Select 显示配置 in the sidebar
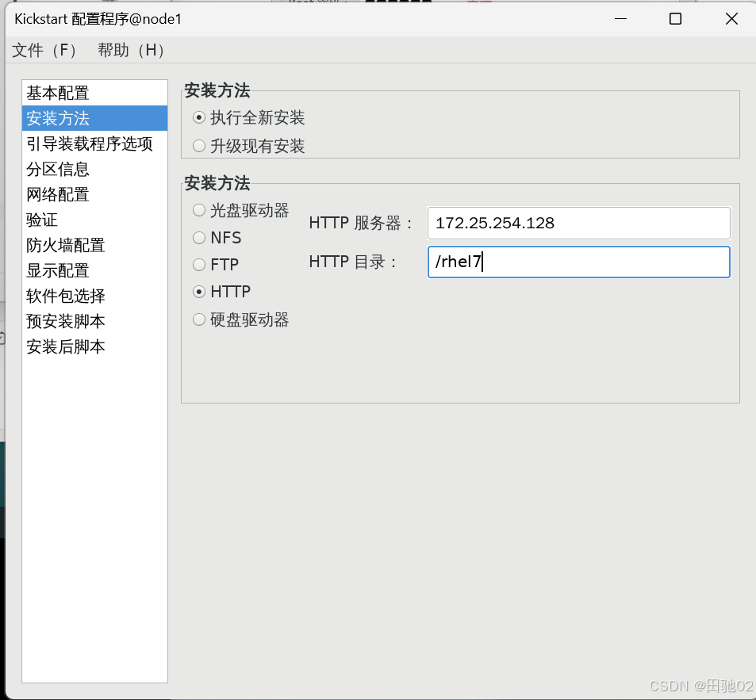 [x=94, y=271]
